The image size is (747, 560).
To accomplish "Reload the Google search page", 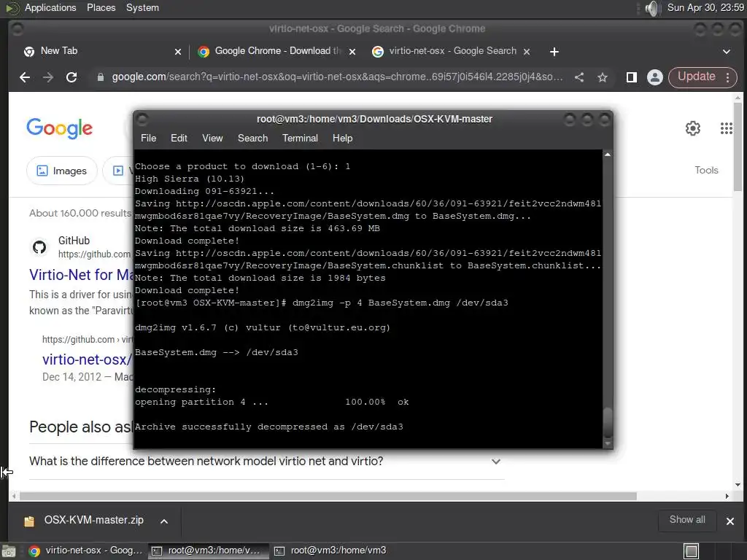I will [71, 77].
